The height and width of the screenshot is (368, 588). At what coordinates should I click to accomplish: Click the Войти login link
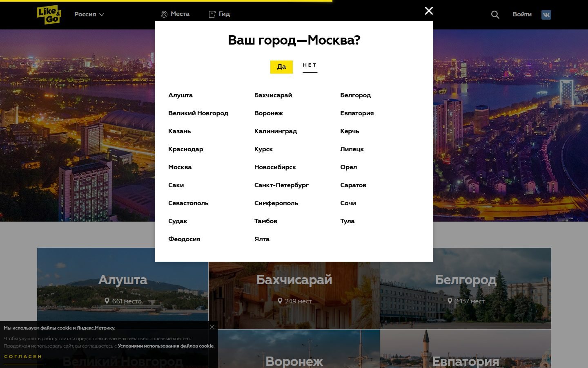coord(522,14)
